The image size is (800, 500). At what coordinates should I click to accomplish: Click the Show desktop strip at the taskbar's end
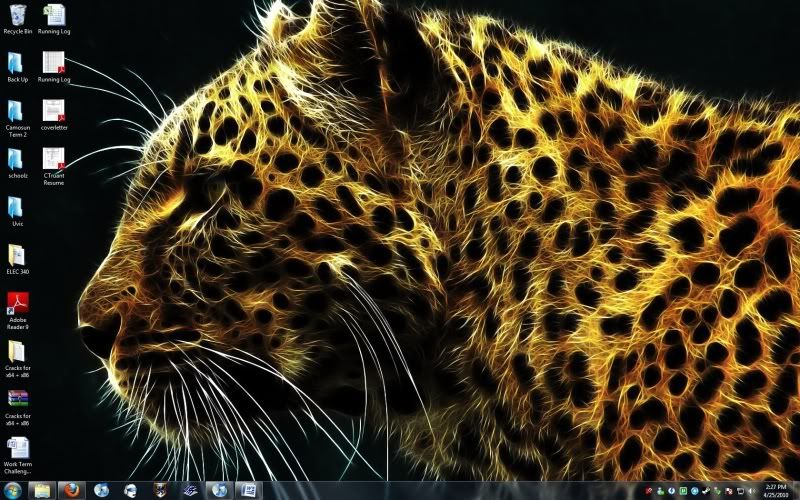(x=796, y=491)
